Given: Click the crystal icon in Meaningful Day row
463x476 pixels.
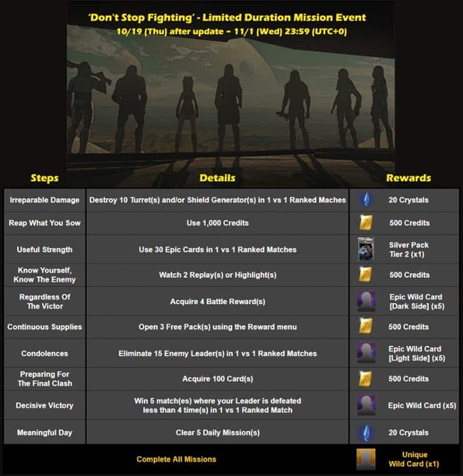Looking at the screenshot, I should coord(366,432).
